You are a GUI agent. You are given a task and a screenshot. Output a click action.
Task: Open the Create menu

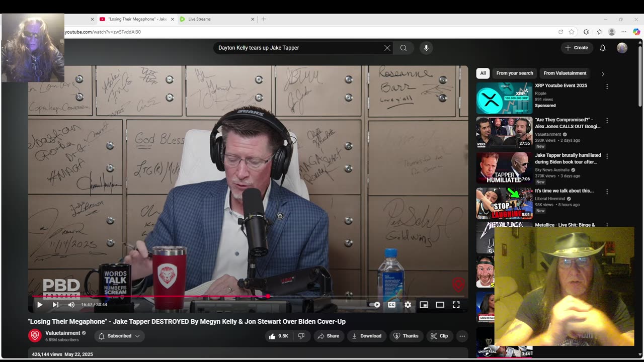[577, 48]
